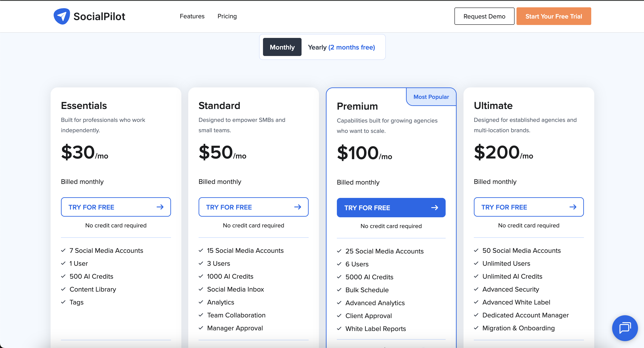Click 'Billed monthly' under Premium price
The width and height of the screenshot is (644, 348).
[358, 182]
